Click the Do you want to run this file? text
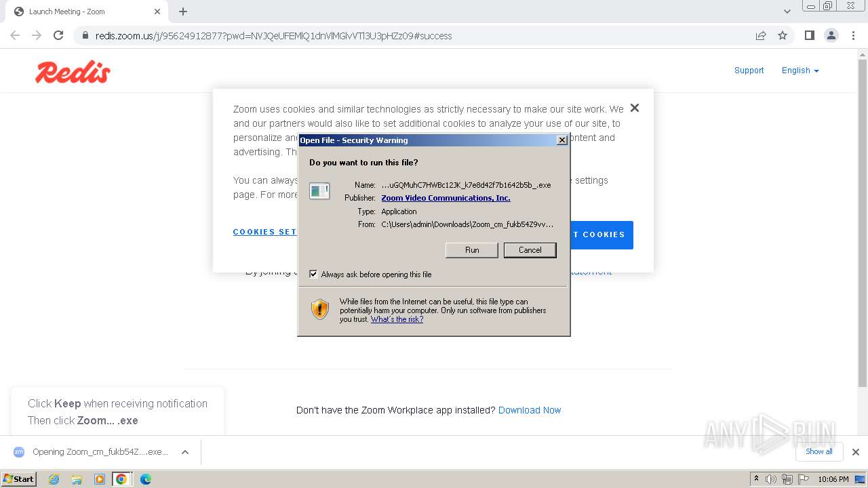The height and width of the screenshot is (488, 868). pos(363,163)
